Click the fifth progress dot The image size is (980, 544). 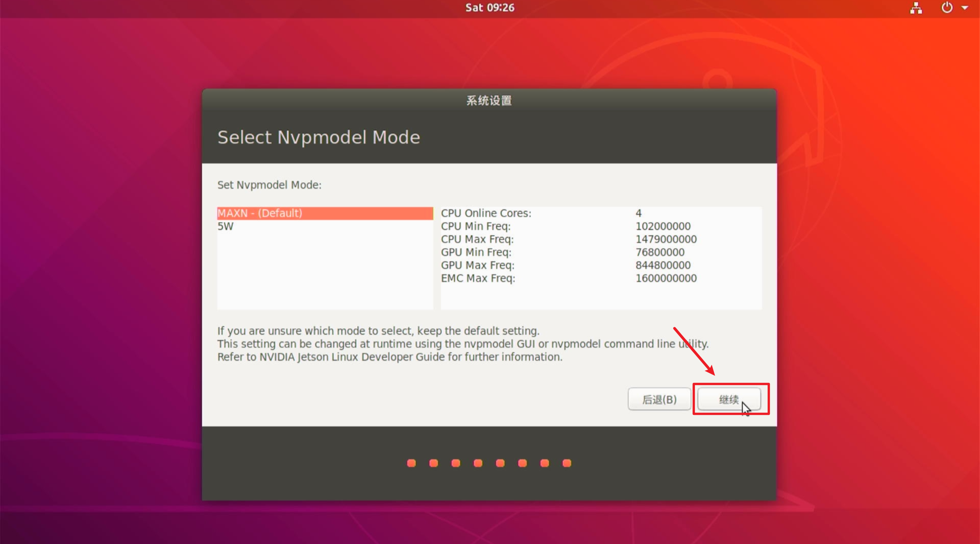click(x=500, y=463)
